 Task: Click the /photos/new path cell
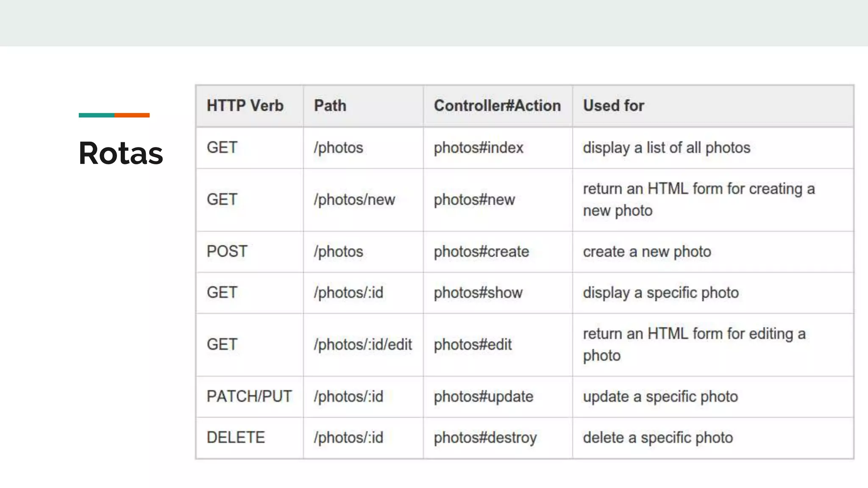[354, 200]
